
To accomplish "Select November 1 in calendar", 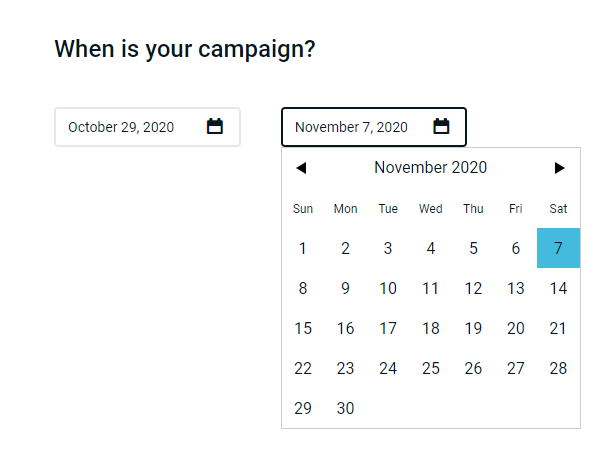I will tap(303, 248).
